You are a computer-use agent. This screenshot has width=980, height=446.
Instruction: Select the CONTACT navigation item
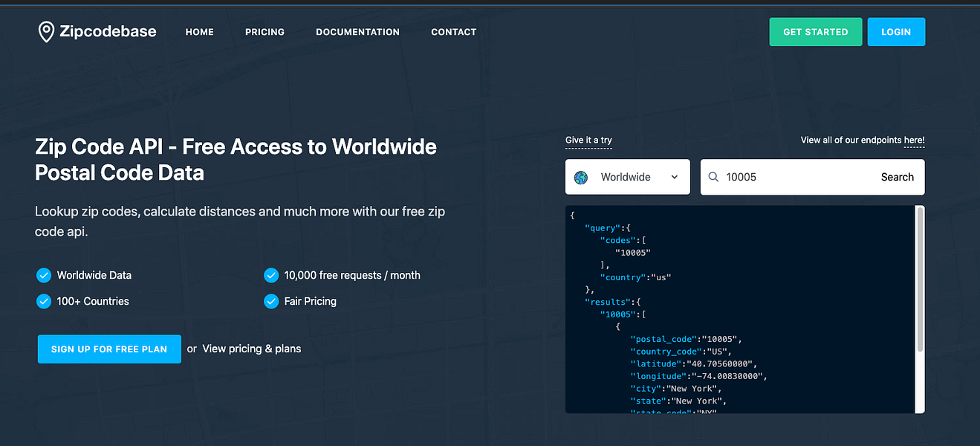point(453,32)
